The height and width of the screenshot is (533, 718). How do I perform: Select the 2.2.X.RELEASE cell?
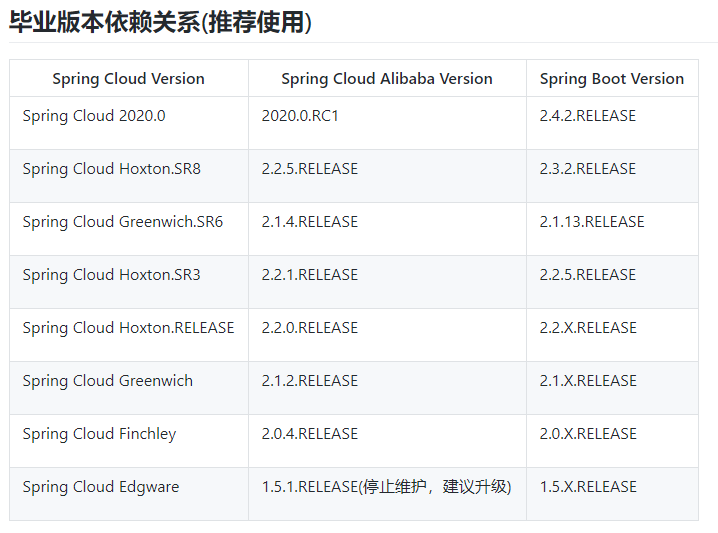tap(612, 335)
